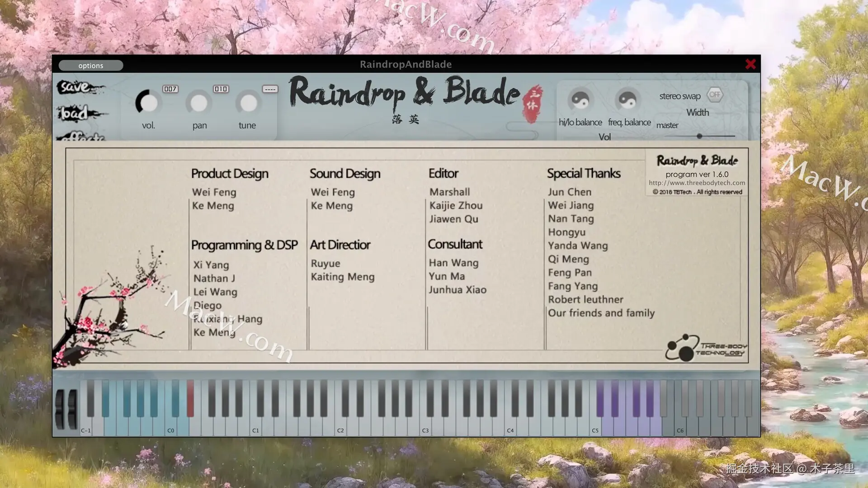Click the name Kaijie Zhou
868x488 pixels.
coord(456,205)
